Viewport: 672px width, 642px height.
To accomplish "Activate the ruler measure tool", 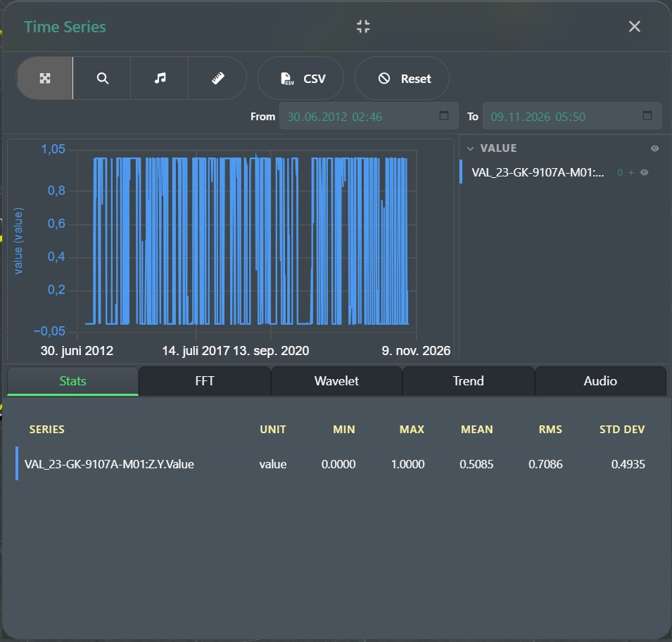I will click(x=217, y=78).
